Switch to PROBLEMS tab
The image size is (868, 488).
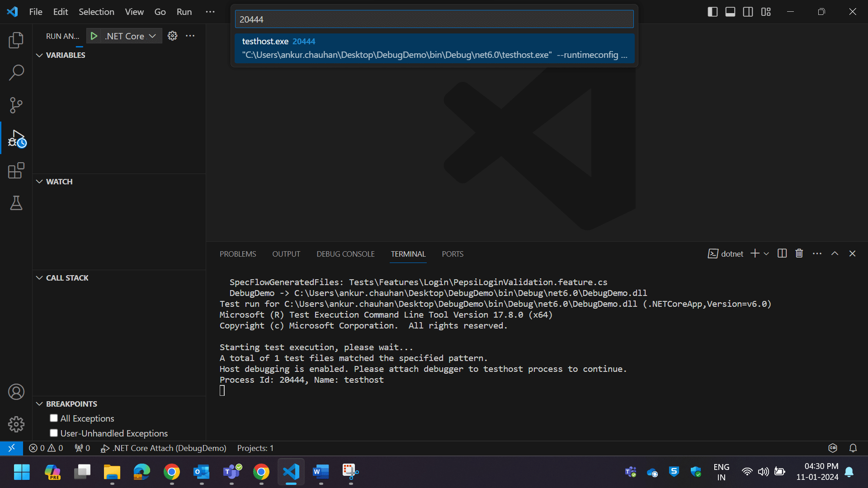[238, 254]
